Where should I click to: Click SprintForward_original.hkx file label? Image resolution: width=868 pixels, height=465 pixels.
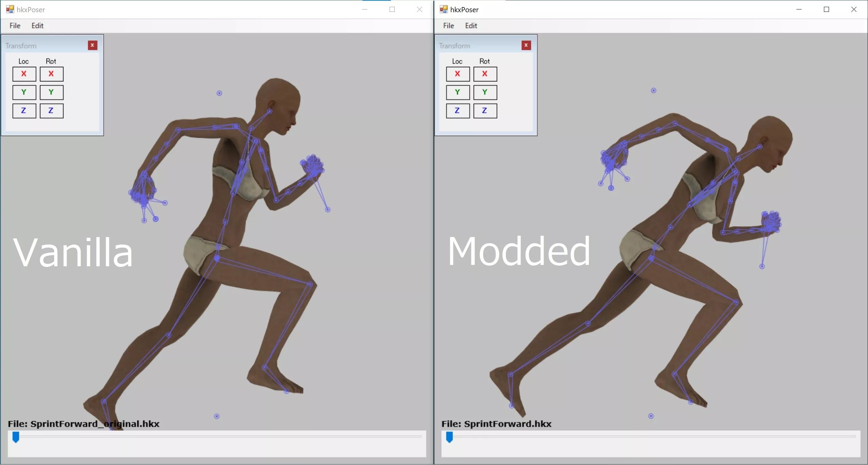coord(83,424)
